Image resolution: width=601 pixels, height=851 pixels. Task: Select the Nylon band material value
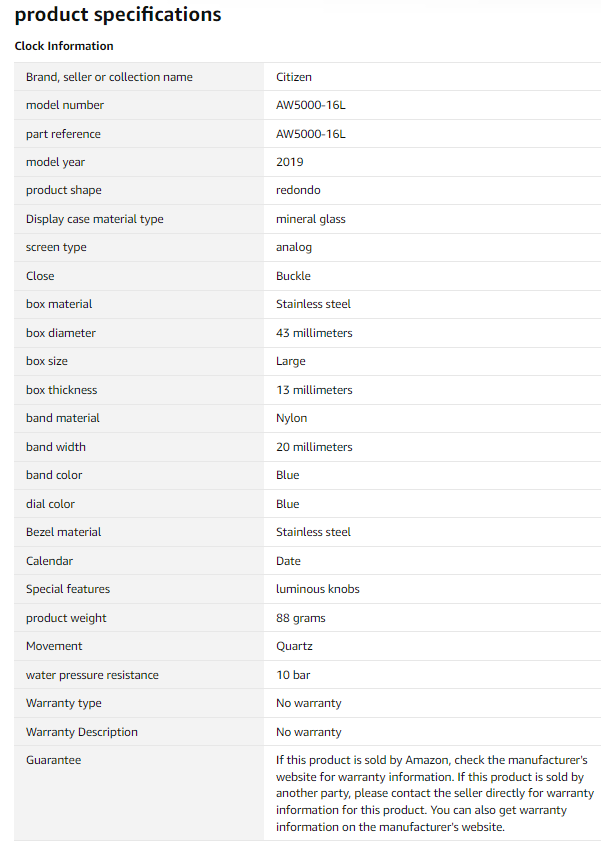pyautogui.click(x=292, y=418)
